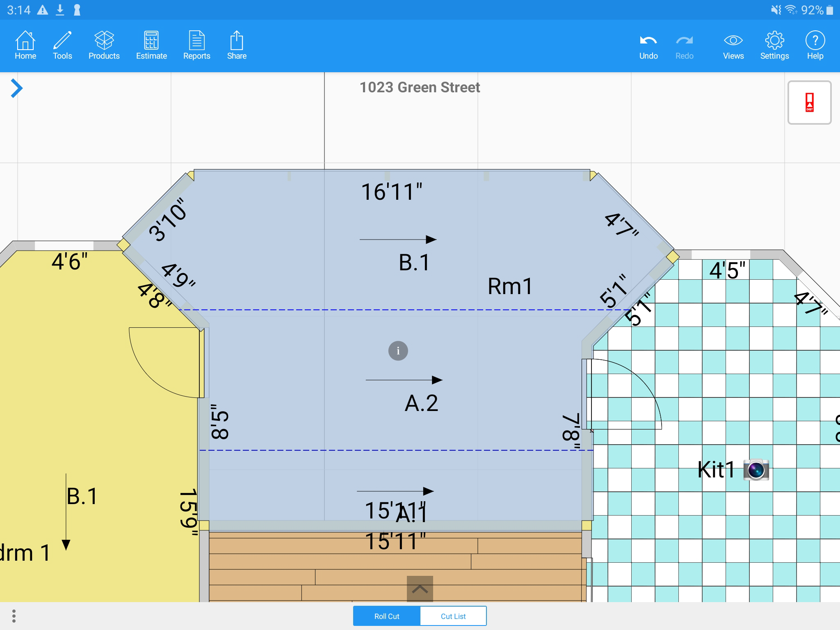Select the A.2 carpet cut label
Viewport: 840px width, 630px height.
click(421, 403)
